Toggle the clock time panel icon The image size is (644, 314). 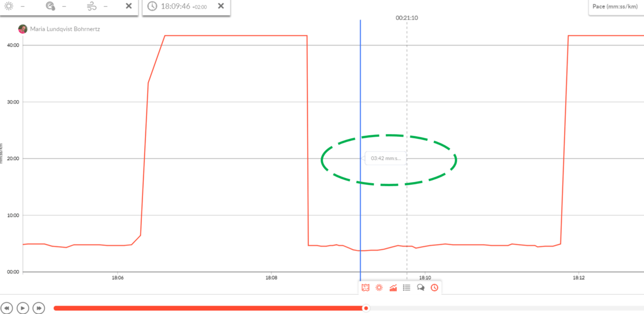pyautogui.click(x=434, y=288)
